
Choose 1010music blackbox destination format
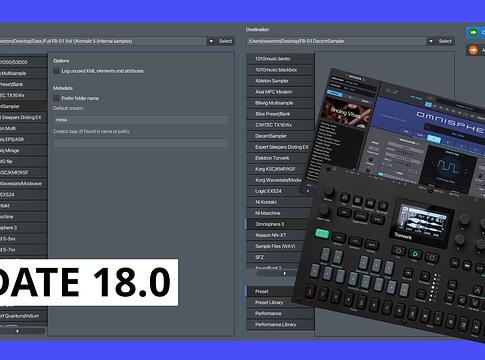click(280, 70)
